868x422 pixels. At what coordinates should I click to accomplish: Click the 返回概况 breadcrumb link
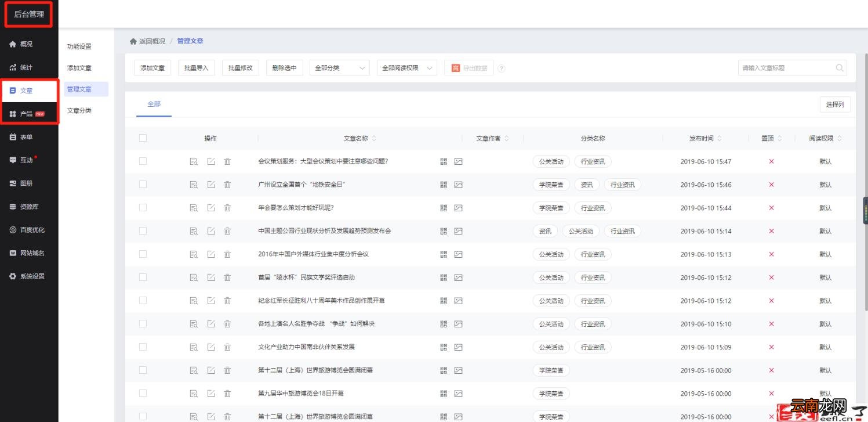pyautogui.click(x=152, y=41)
